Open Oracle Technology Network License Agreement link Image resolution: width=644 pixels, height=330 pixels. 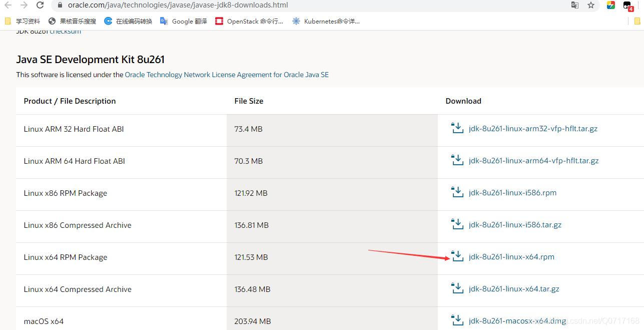pos(227,75)
